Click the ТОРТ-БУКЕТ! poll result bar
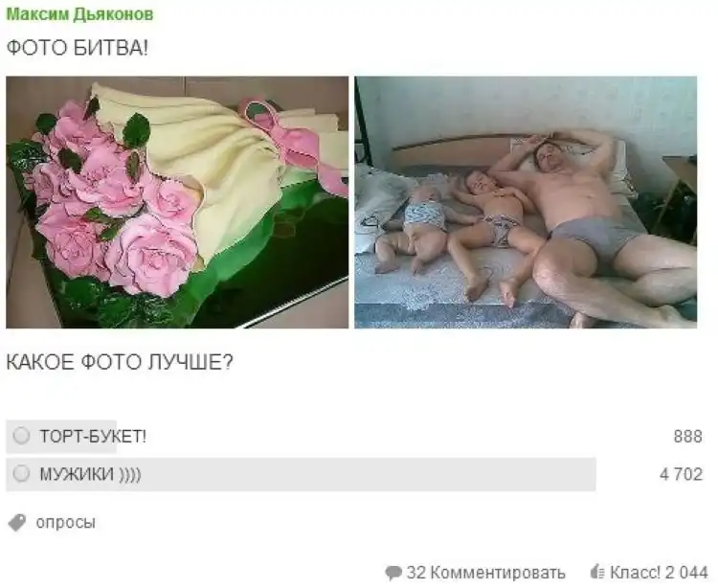The image size is (718, 588). 61,437
